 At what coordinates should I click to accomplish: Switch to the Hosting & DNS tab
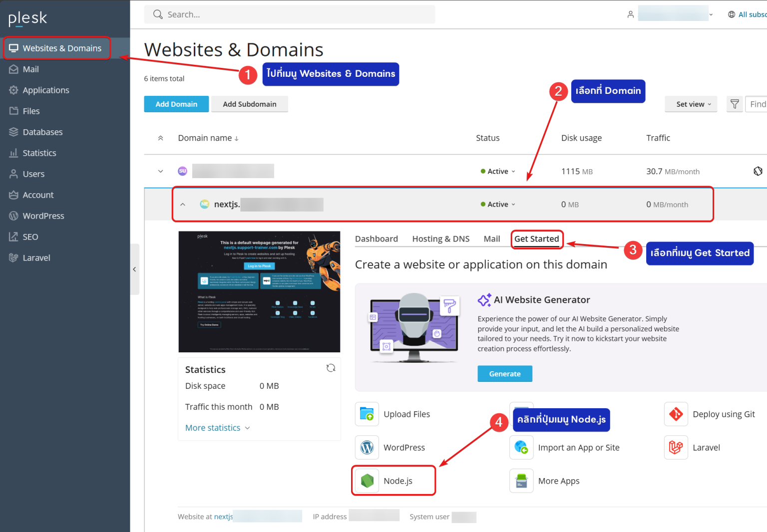pos(440,239)
